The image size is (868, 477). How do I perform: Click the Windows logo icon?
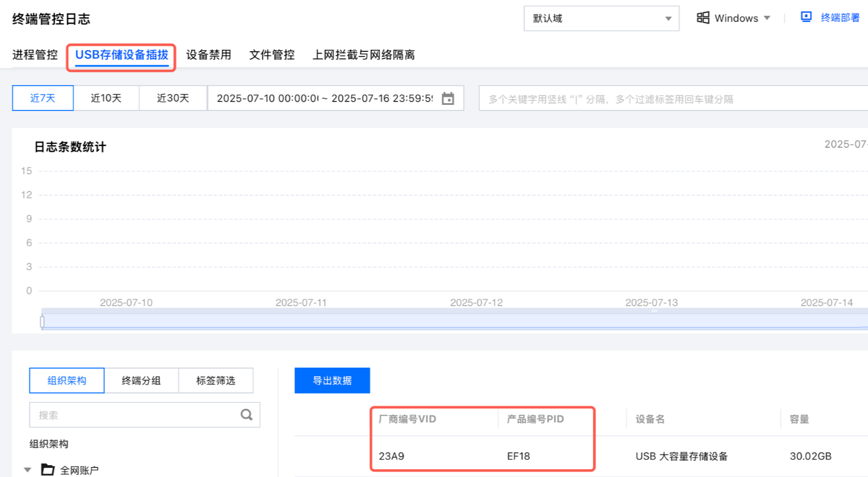(x=703, y=18)
